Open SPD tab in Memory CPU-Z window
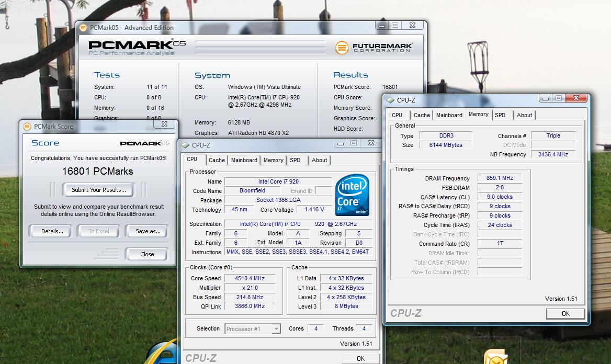The height and width of the screenshot is (364, 611). [x=500, y=116]
